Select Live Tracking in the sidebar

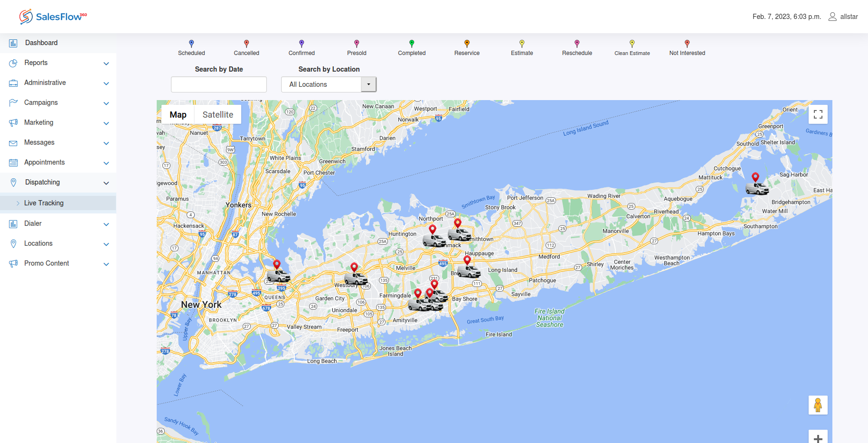(x=44, y=203)
